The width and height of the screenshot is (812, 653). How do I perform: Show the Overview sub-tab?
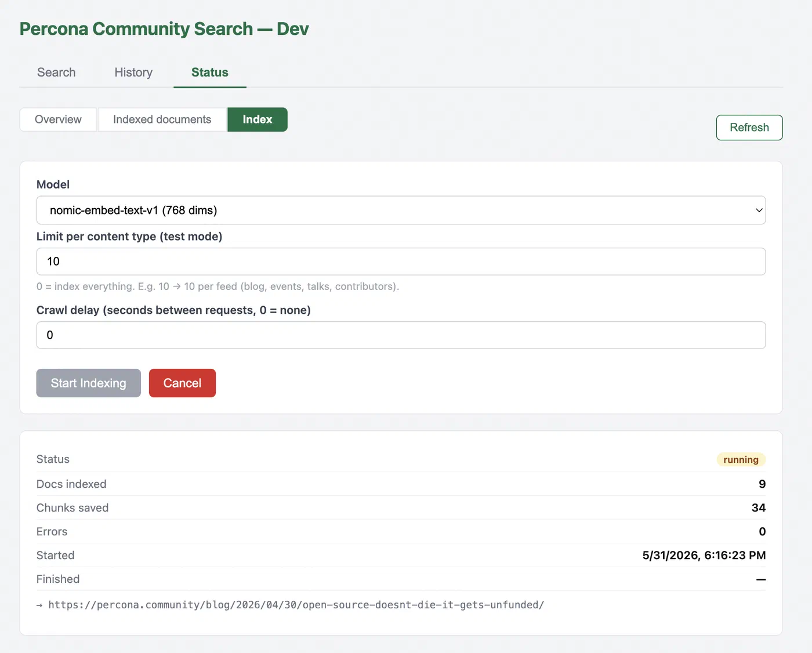58,119
